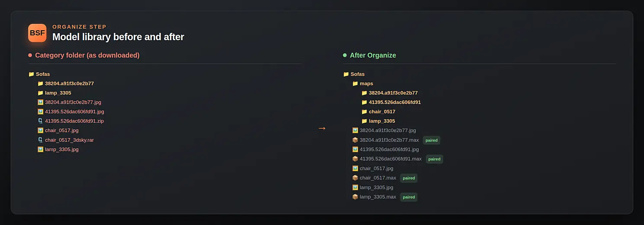Click the 'After Organize' heading
644x225 pixels.
pos(373,55)
